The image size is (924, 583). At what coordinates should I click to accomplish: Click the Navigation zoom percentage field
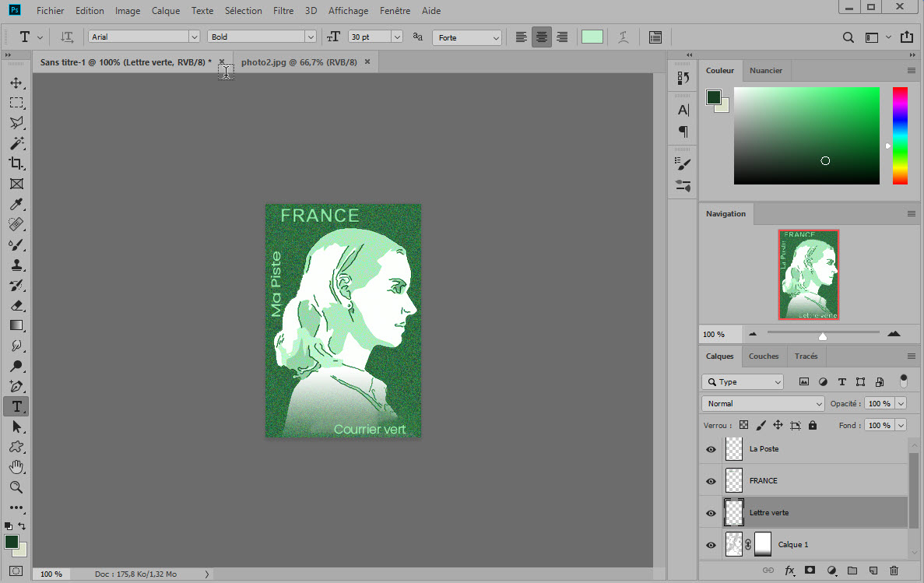[x=721, y=334]
